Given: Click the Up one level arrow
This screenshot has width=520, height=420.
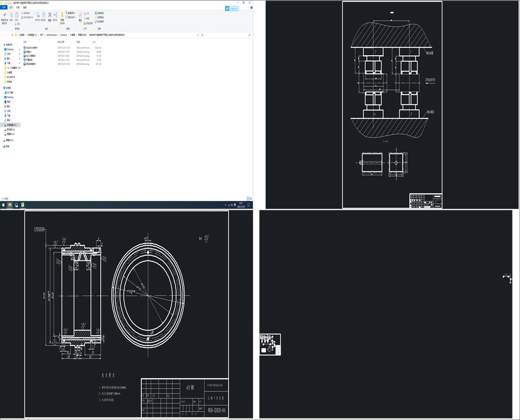Looking at the screenshot, I should coord(12,35).
